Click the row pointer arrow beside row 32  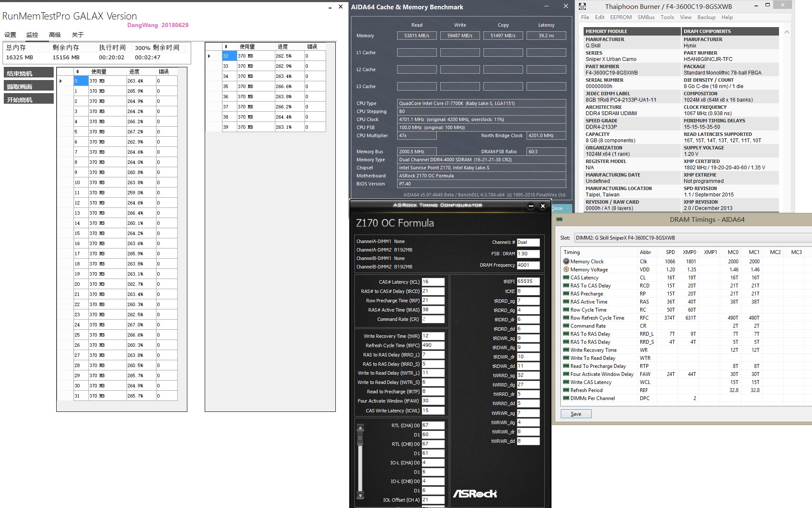coord(209,56)
